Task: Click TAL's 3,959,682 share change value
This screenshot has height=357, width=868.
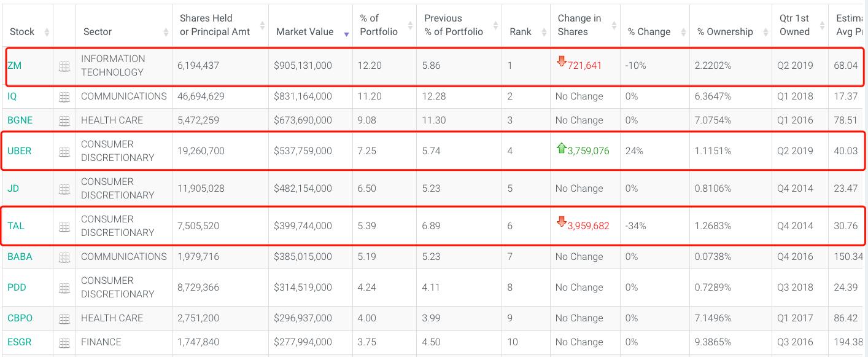Action: pos(588,226)
